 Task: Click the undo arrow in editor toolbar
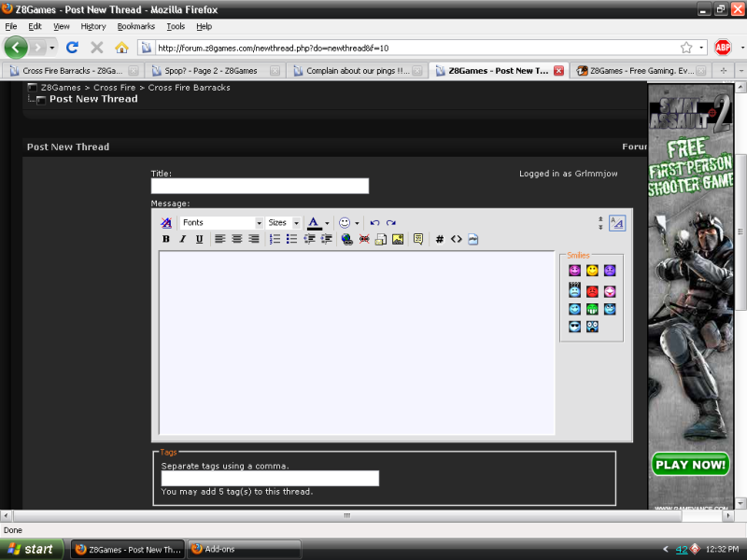click(x=374, y=223)
